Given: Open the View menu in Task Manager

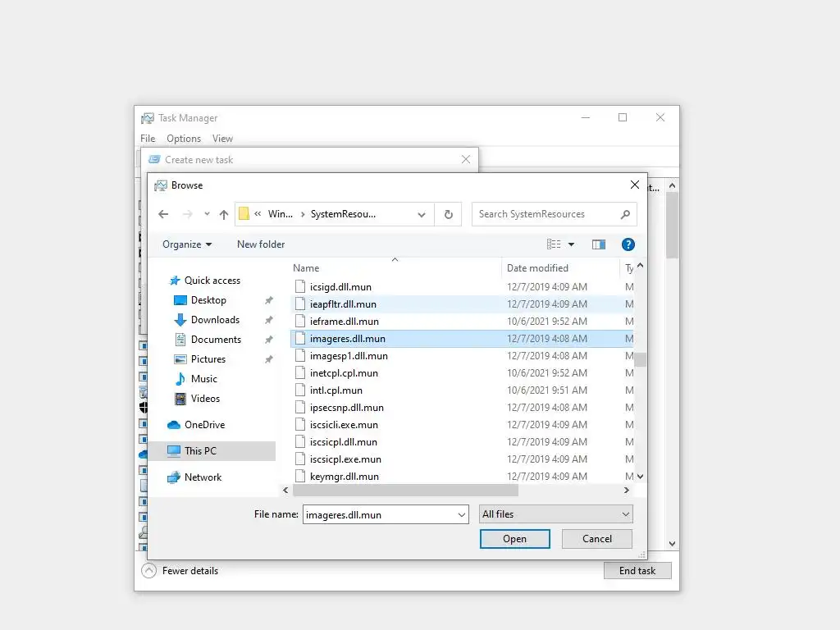Looking at the screenshot, I should 222,139.
